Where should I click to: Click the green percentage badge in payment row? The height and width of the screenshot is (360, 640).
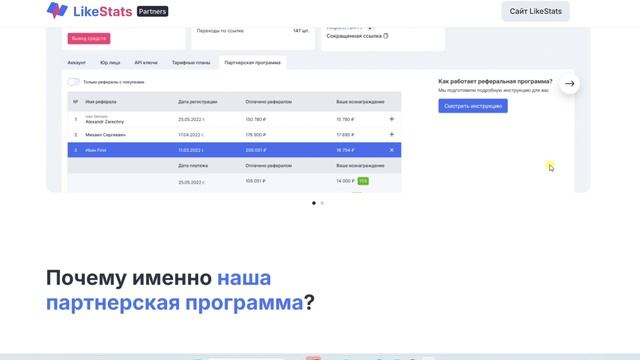(x=363, y=181)
